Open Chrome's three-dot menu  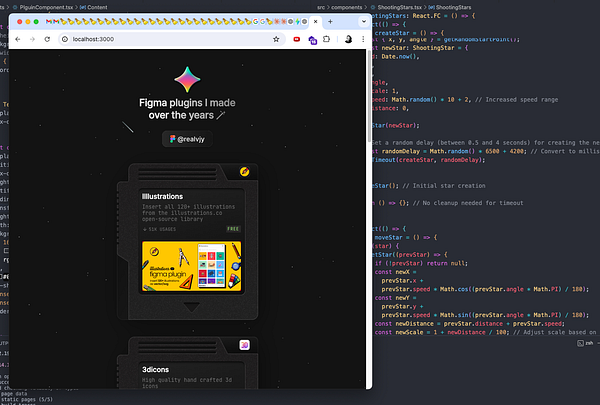363,39
